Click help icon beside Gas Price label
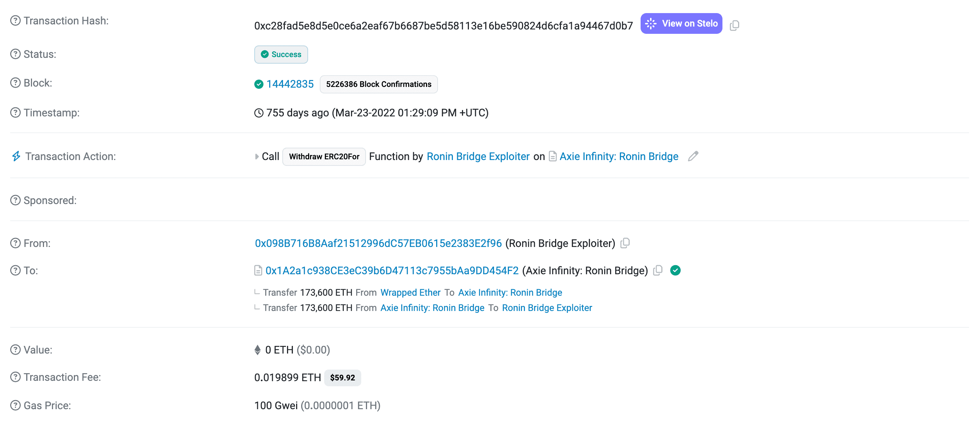Viewport: 980px width, 427px height. (x=15, y=405)
